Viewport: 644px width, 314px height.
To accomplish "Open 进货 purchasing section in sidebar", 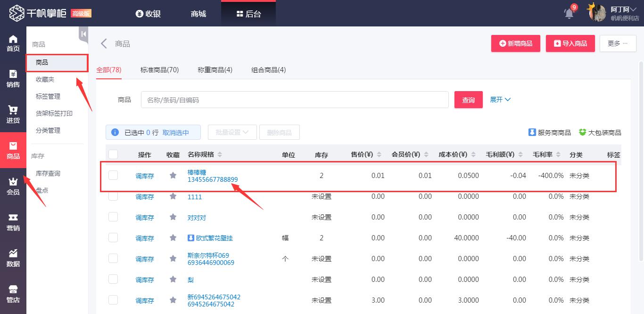I will tap(13, 115).
